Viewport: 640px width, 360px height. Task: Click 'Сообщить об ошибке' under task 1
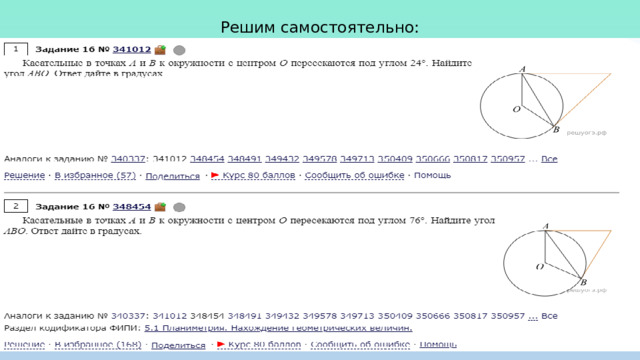355,175
